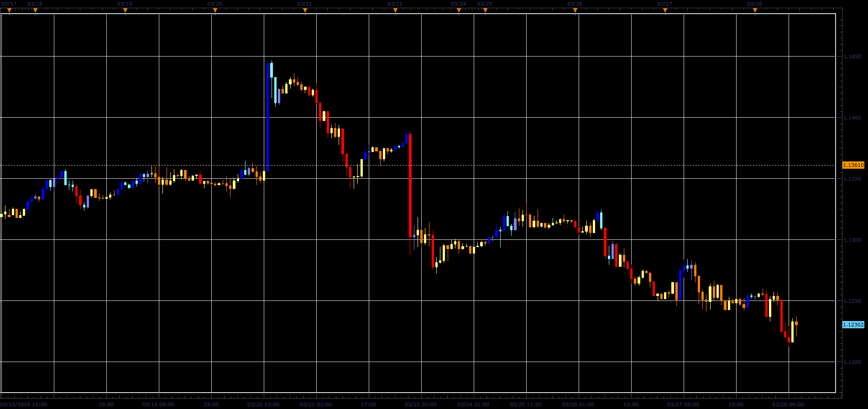Image resolution: width=868 pixels, height=409 pixels.
Task: Click the long red candle falling from 1.1390
Action: [410, 186]
